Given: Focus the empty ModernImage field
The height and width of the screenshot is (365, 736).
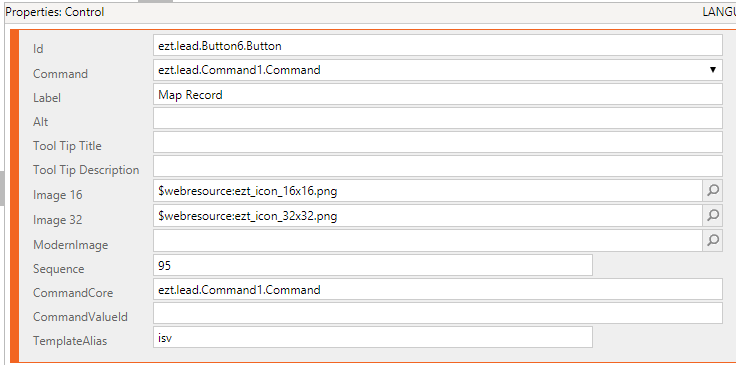Looking at the screenshot, I should (427, 240).
